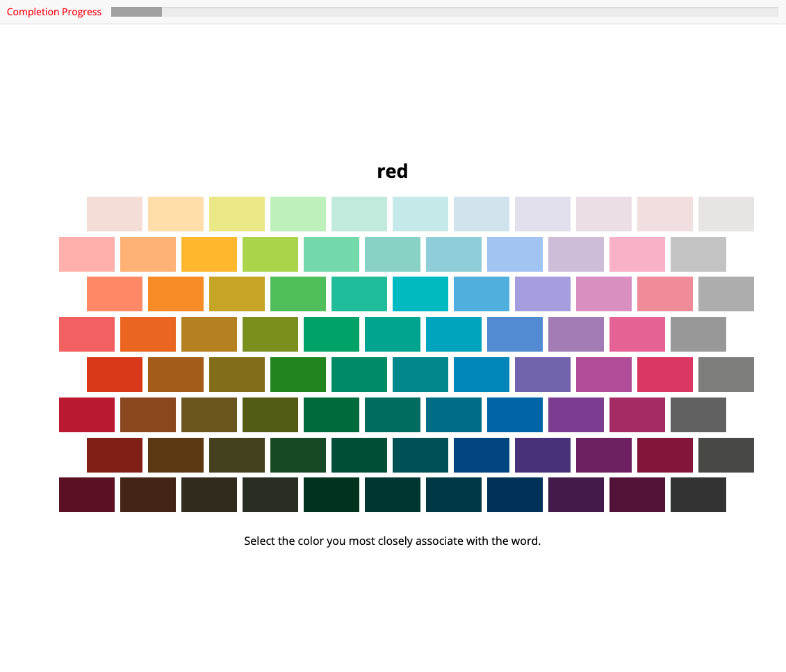Select the olive green swatch right of ochre

(x=270, y=334)
